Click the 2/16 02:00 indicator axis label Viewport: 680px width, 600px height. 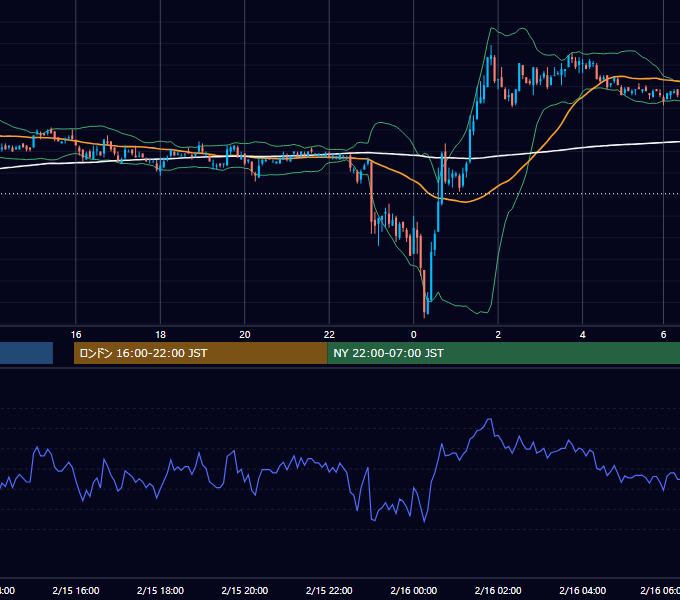point(498,590)
